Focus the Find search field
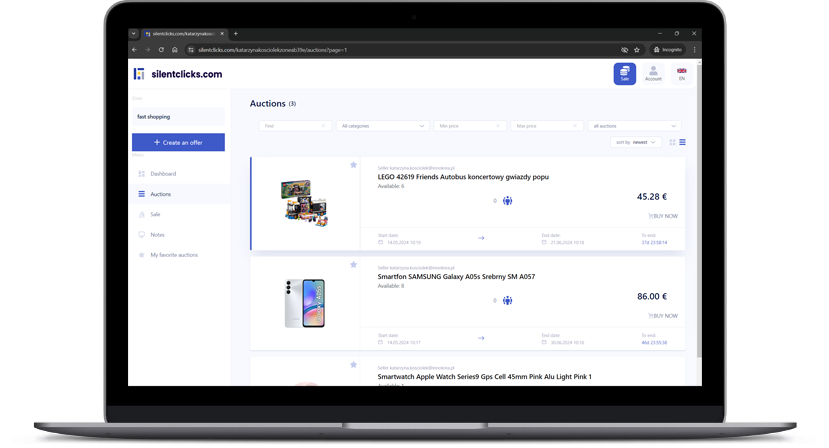 tap(294, 126)
